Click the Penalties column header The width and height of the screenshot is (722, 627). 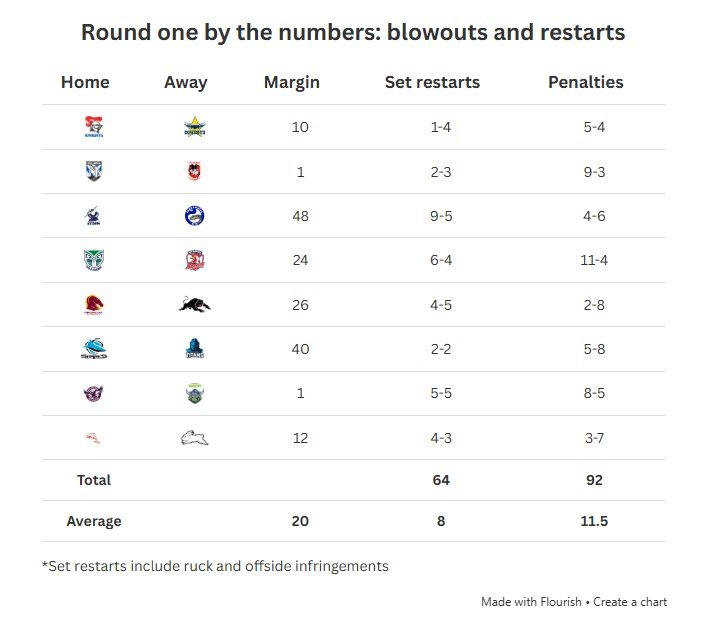(586, 82)
